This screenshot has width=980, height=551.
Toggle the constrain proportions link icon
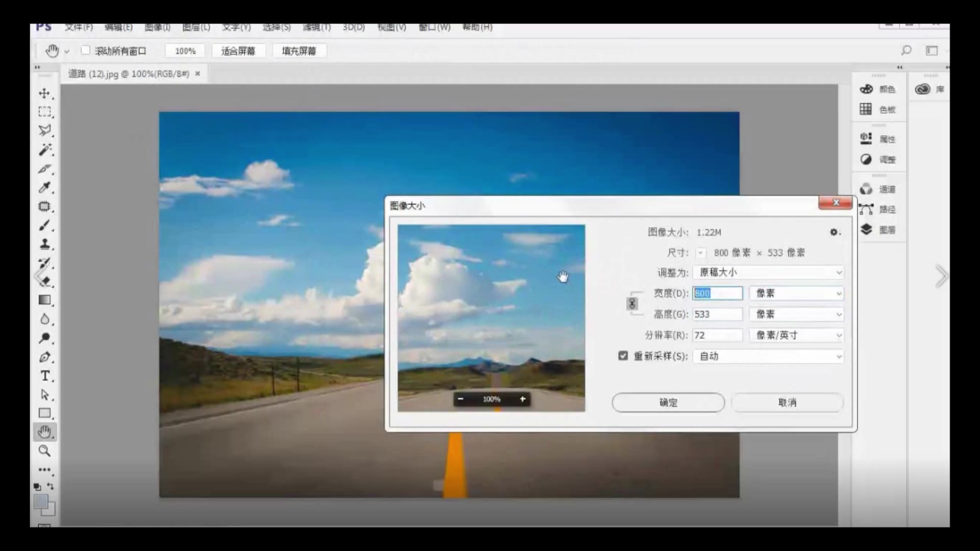point(632,304)
